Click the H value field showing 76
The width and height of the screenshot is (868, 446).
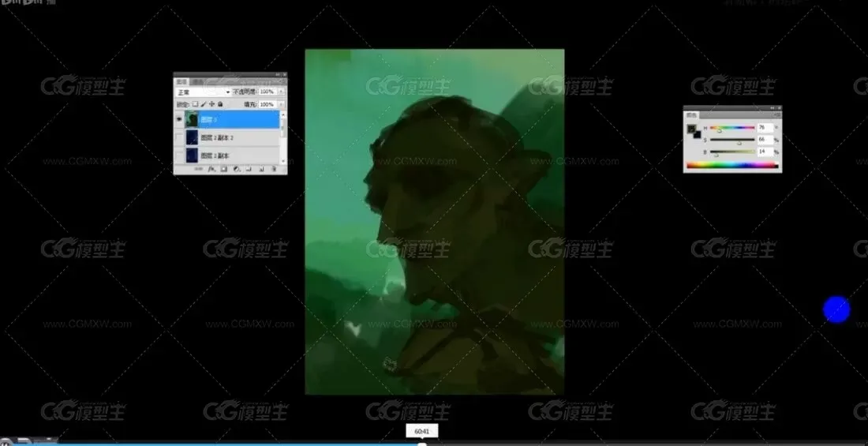[x=765, y=128]
